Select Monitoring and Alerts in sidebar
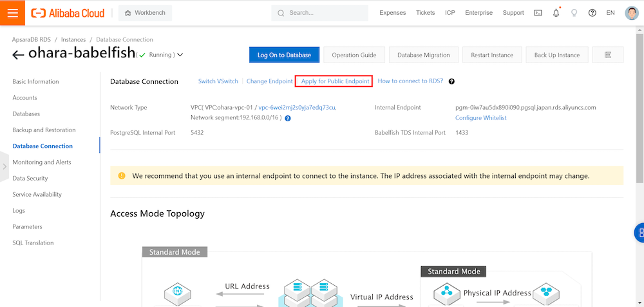Image resolution: width=644 pixels, height=307 pixels. click(x=41, y=163)
